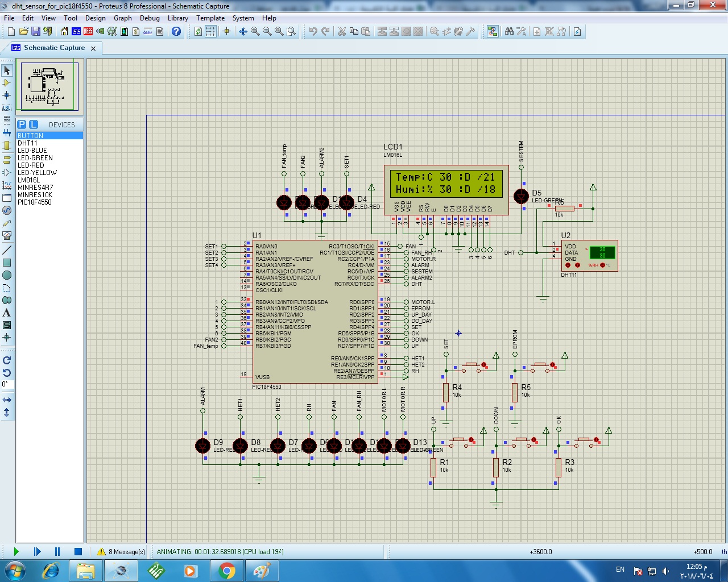
Task: Select the Graph Mode tool
Action: 7,185
